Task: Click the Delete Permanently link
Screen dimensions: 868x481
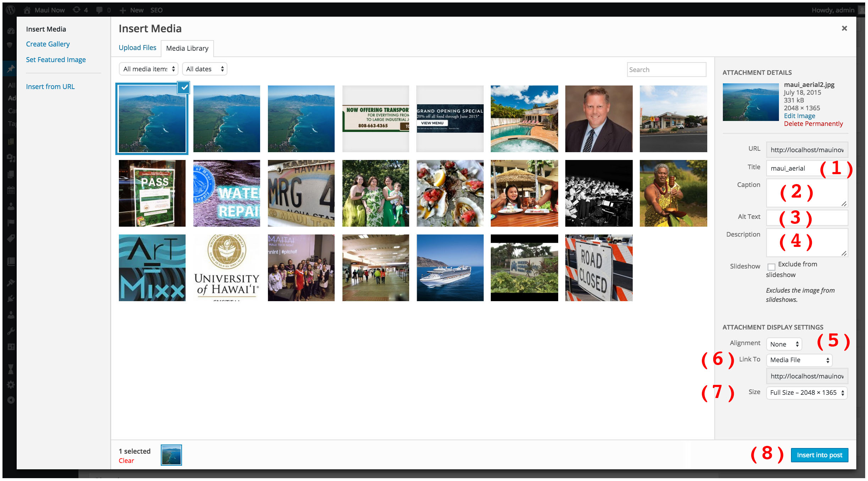Action: (x=813, y=124)
